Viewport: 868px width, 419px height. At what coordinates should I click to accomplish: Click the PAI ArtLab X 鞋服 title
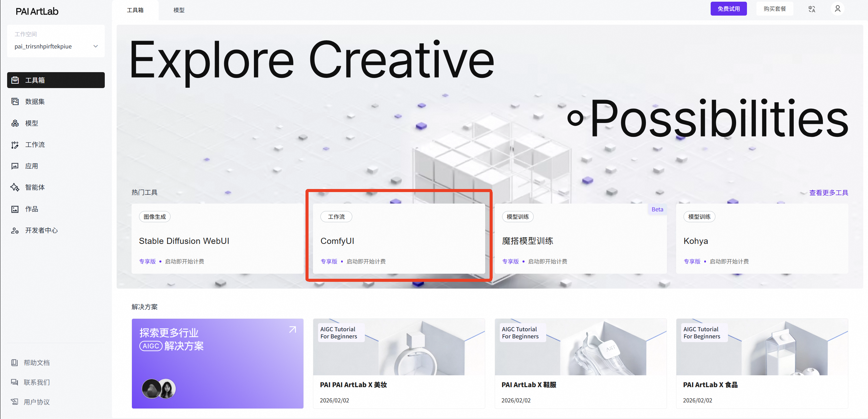[x=529, y=385]
